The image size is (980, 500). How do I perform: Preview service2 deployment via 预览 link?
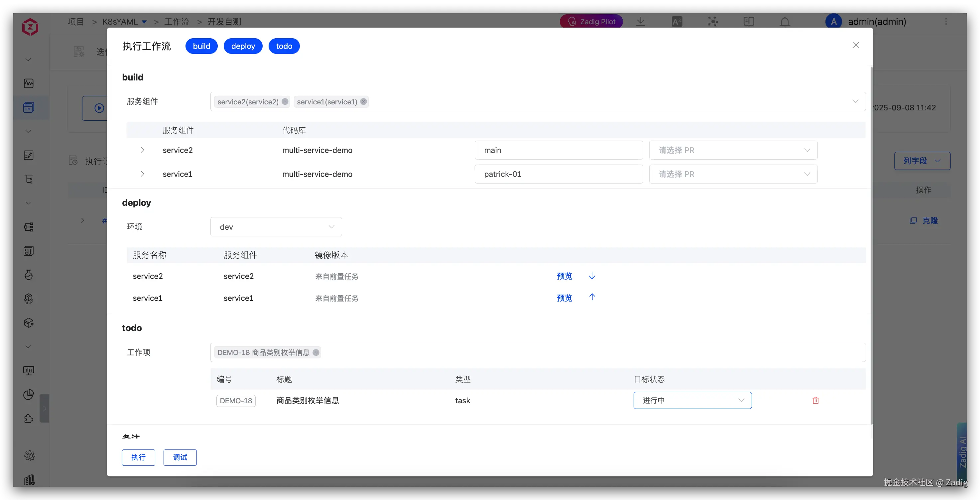[x=564, y=276]
